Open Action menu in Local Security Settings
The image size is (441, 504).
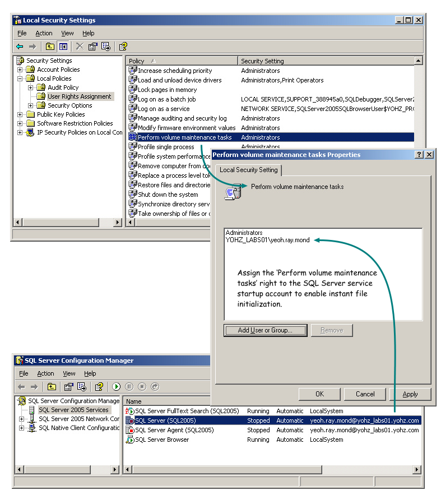[x=44, y=34]
